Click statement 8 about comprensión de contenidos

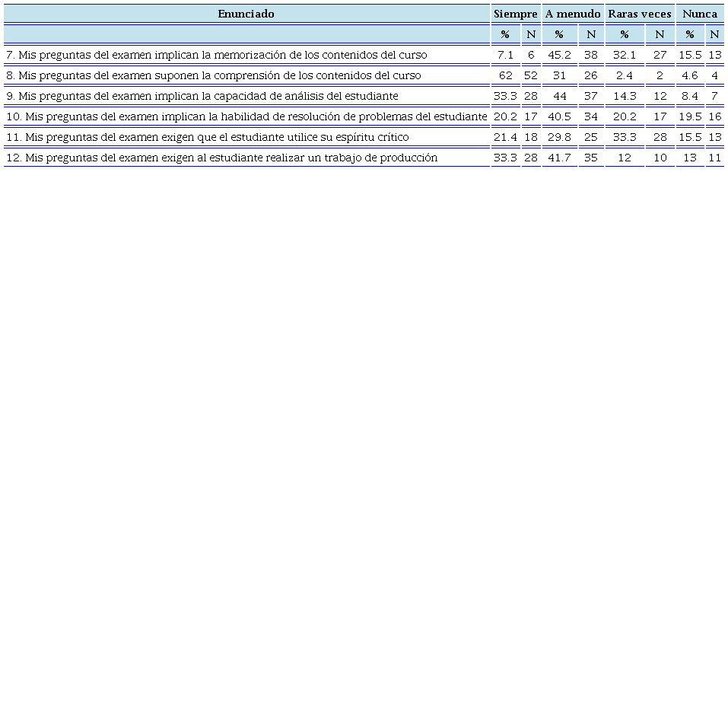[213, 75]
